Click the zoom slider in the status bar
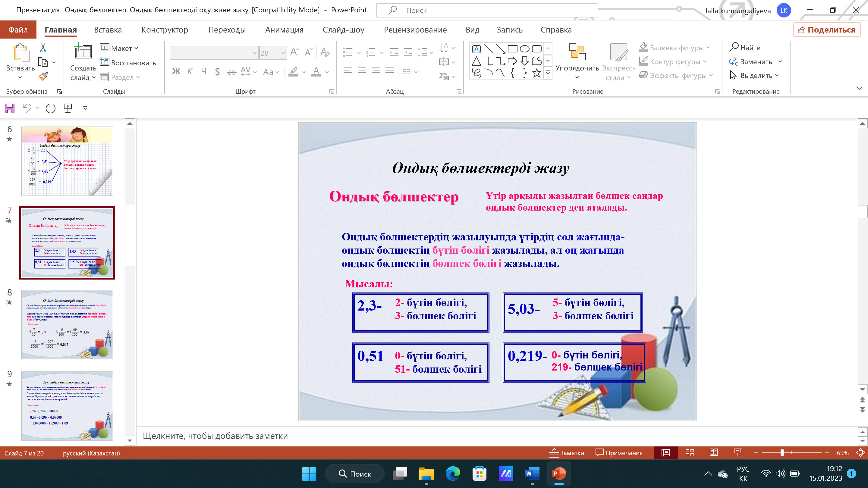Screen dimensions: 868x488 pyautogui.click(x=782, y=453)
